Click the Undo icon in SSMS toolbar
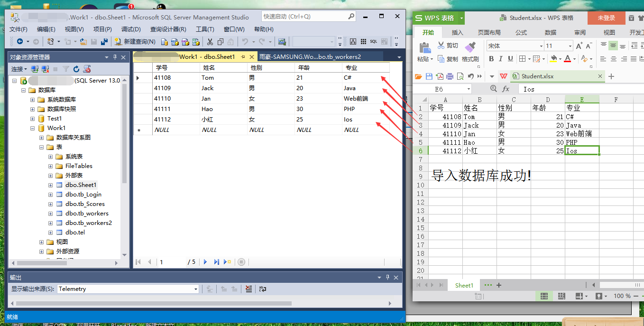This screenshot has width=644, height=326. click(245, 41)
